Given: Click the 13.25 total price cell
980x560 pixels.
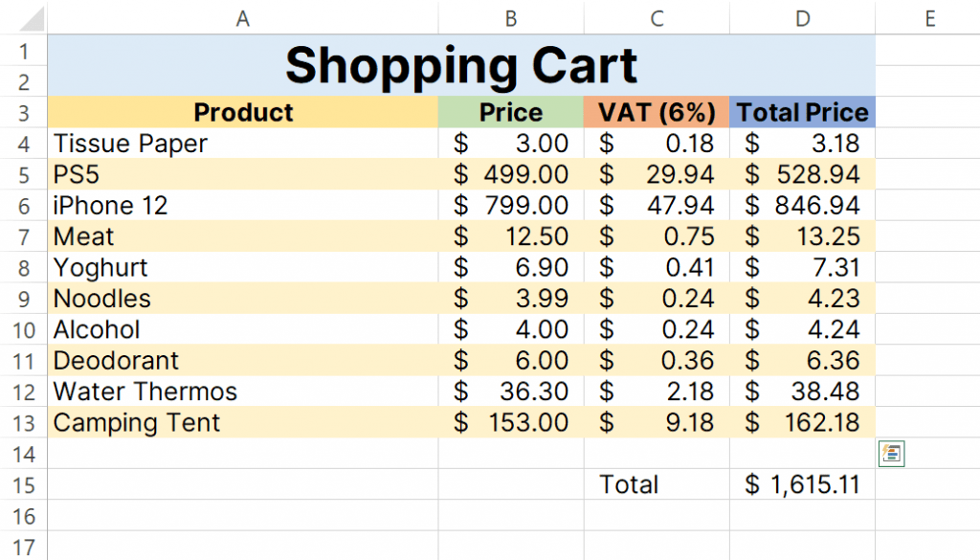Looking at the screenshot, I should pyautogui.click(x=803, y=236).
